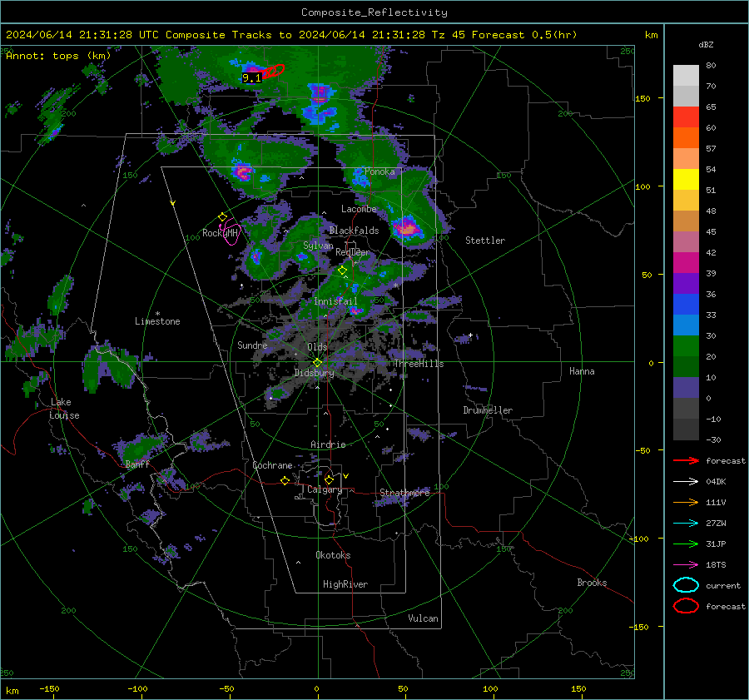This screenshot has width=749, height=700.
Task: Click the yellow diamond marker at RedDeer
Action: [x=342, y=271]
